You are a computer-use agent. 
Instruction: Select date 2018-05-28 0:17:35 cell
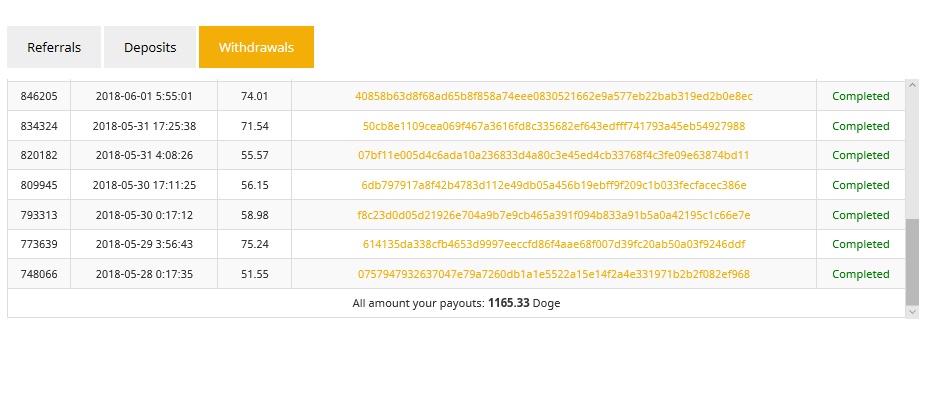(144, 274)
